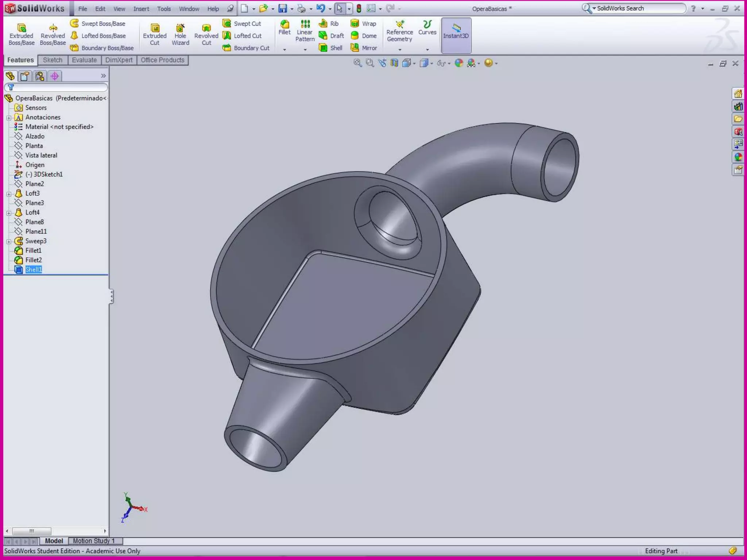This screenshot has height=560, width=747.
Task: Select Fillet2 in the feature tree
Action: click(33, 260)
